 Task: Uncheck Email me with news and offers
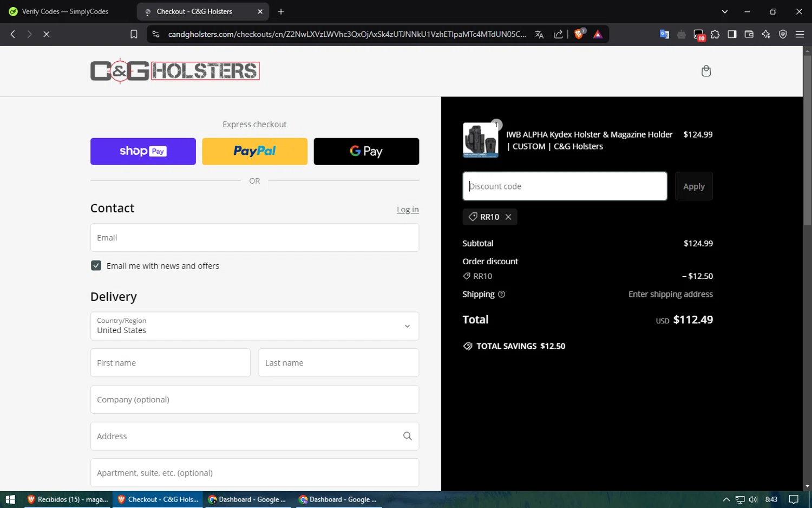pos(96,265)
